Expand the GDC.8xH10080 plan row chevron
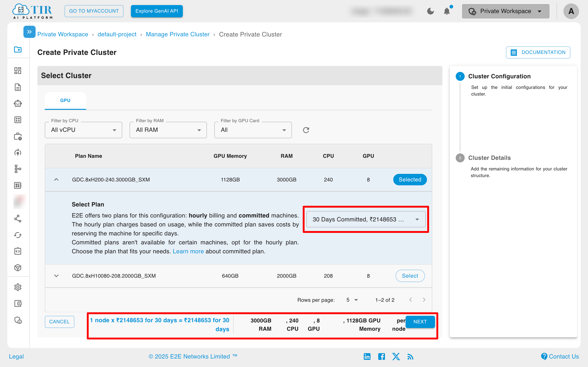 [56, 276]
